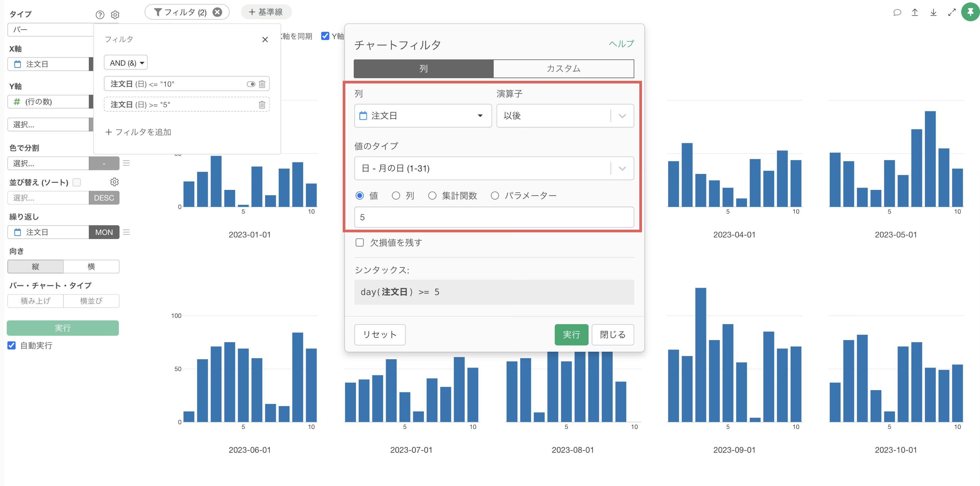Screen dimensions: 980x486
Task: Select the 列 tab in チャートフィルタ
Action: click(424, 68)
